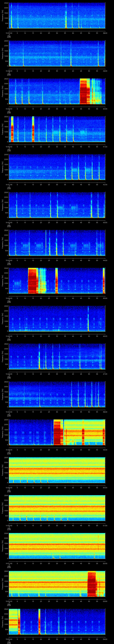Image resolution: width=114 pixels, height=644 pixels.
Task: Select the '19:50:00' start time label
Action: pyautogui.click(x=9, y=525)
